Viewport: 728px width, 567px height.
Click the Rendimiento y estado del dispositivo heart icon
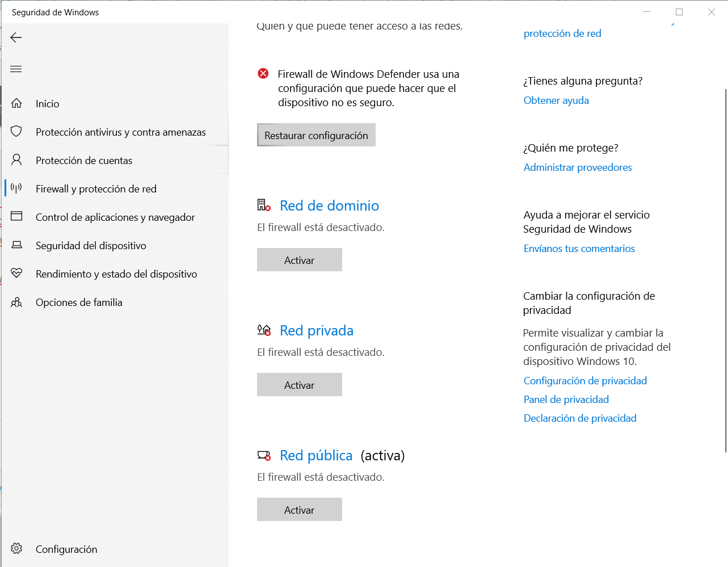tap(16, 274)
